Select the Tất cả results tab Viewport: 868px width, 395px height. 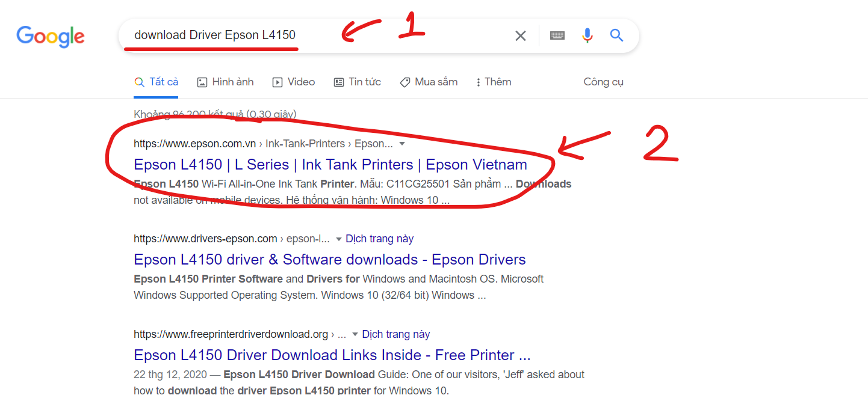(157, 82)
